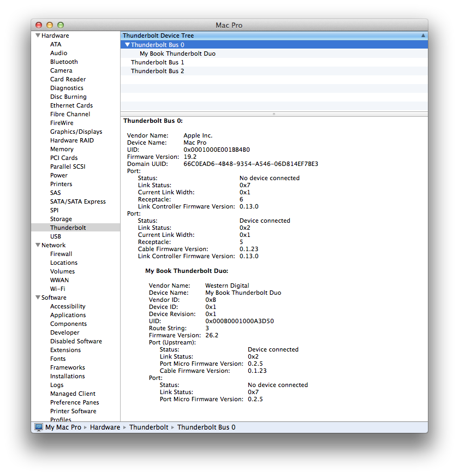Select Locations under Network

pyautogui.click(x=64, y=263)
